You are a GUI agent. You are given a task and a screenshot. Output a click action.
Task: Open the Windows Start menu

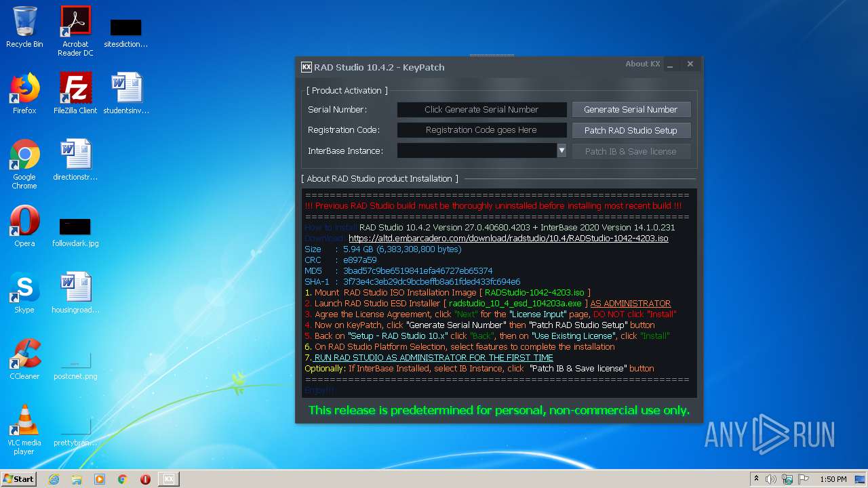[18, 479]
